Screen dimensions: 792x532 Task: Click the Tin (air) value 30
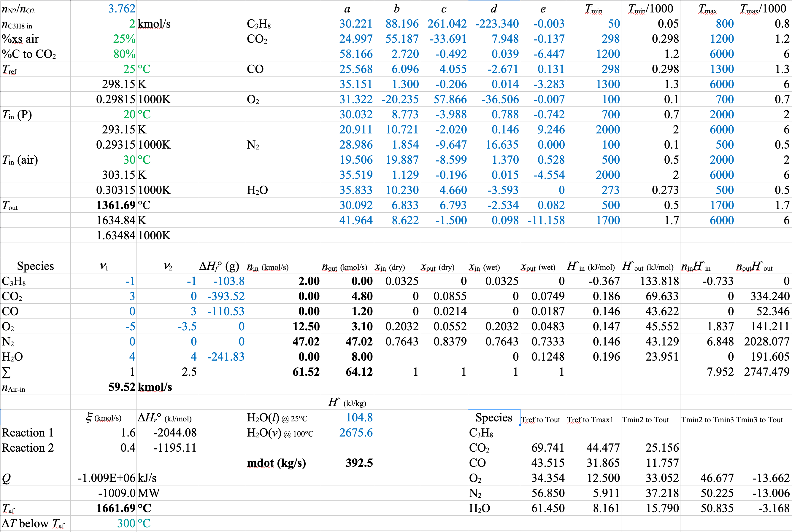[x=129, y=160]
